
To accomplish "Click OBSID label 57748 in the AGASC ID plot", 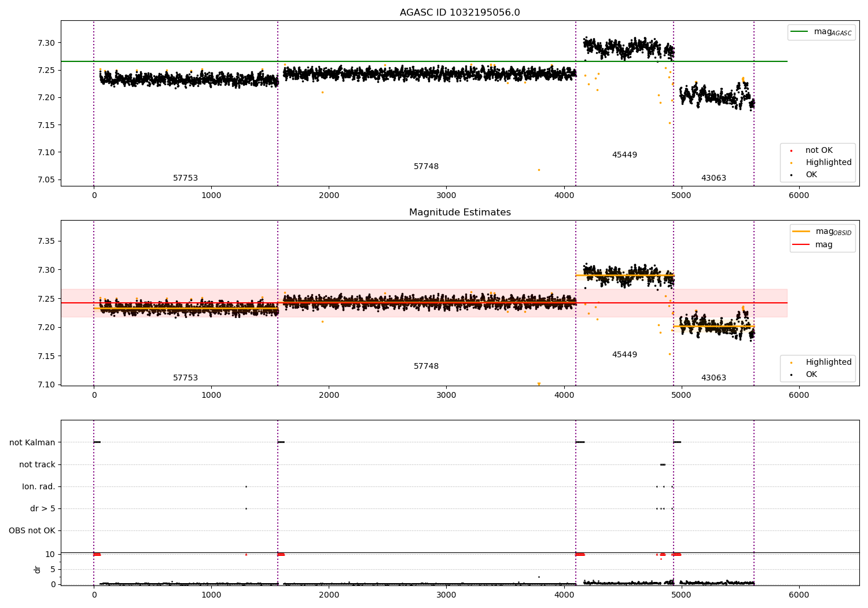I will (x=426, y=167).
